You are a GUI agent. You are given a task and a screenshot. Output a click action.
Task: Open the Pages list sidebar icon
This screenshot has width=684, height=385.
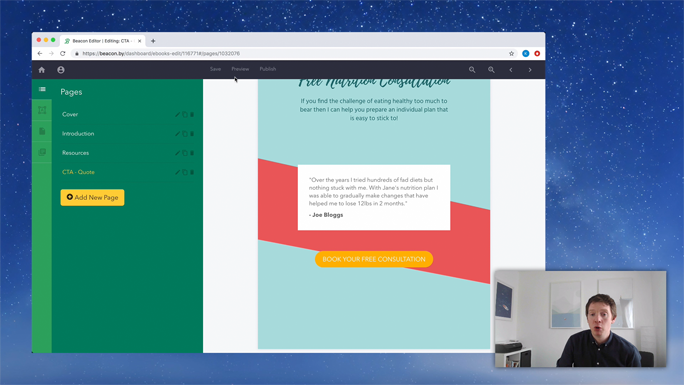point(42,89)
